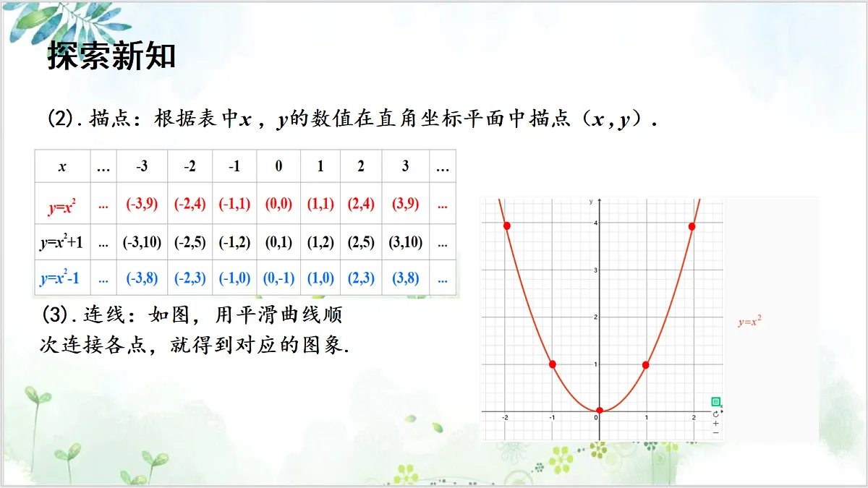Viewport: 868px width, 488px height.
Task: Click the red row label 'y=x²' in table
Action: (x=62, y=204)
